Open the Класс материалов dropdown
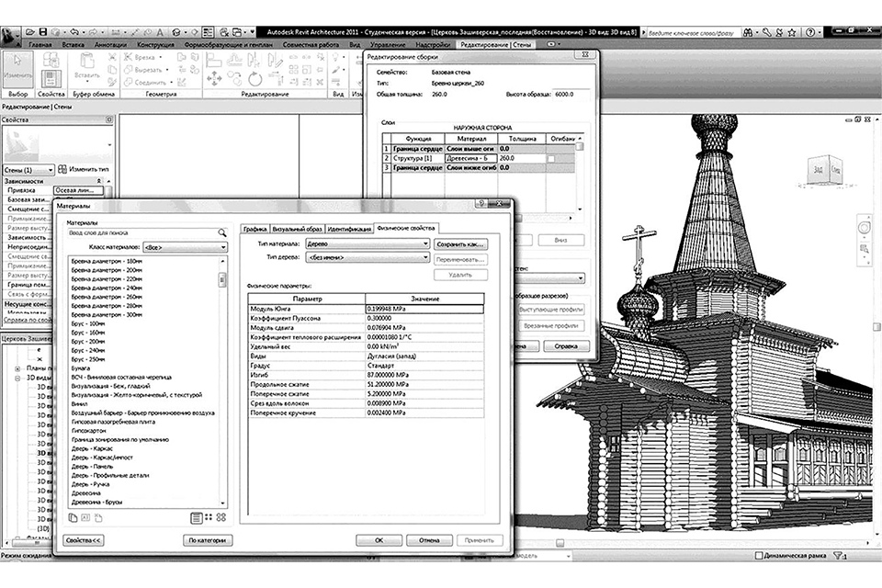The height and width of the screenshot is (588, 882). (184, 247)
